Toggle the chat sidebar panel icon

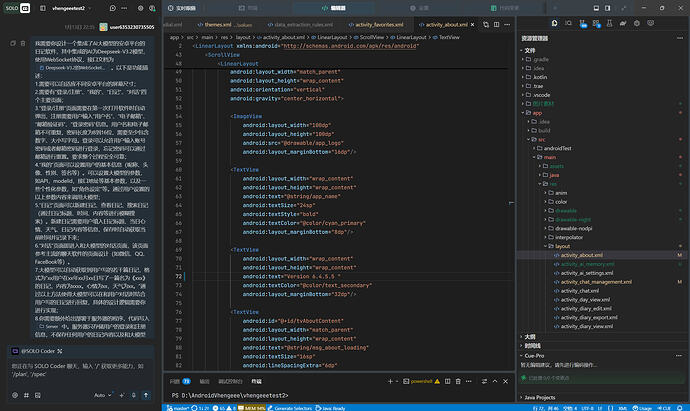[x=43, y=8]
